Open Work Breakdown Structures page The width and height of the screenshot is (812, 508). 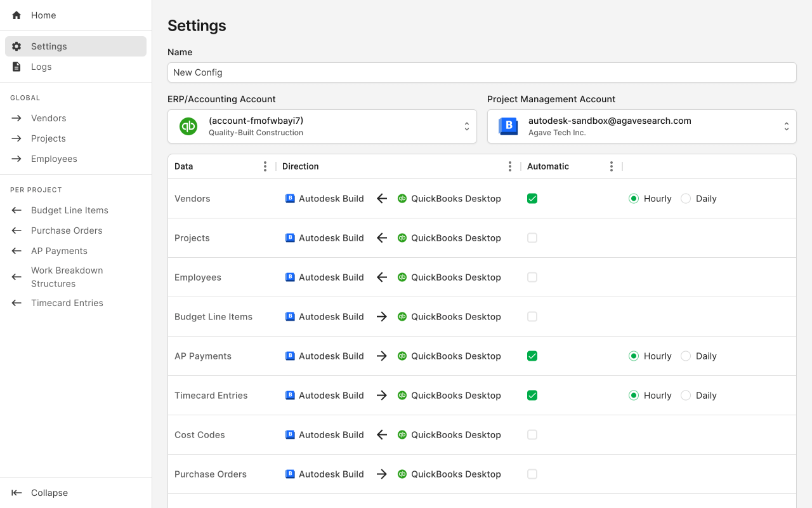[x=76, y=277]
